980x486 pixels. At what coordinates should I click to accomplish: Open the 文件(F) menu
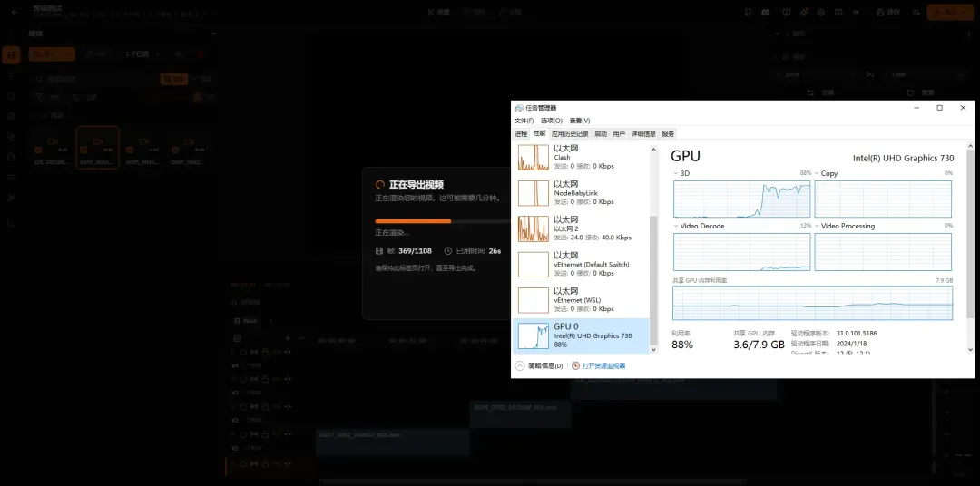[524, 121]
